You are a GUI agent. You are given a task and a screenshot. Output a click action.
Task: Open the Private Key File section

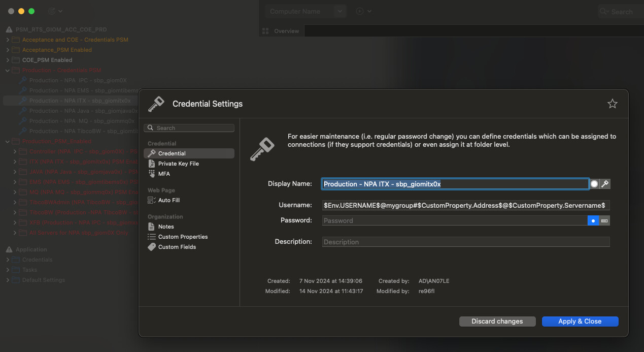178,164
